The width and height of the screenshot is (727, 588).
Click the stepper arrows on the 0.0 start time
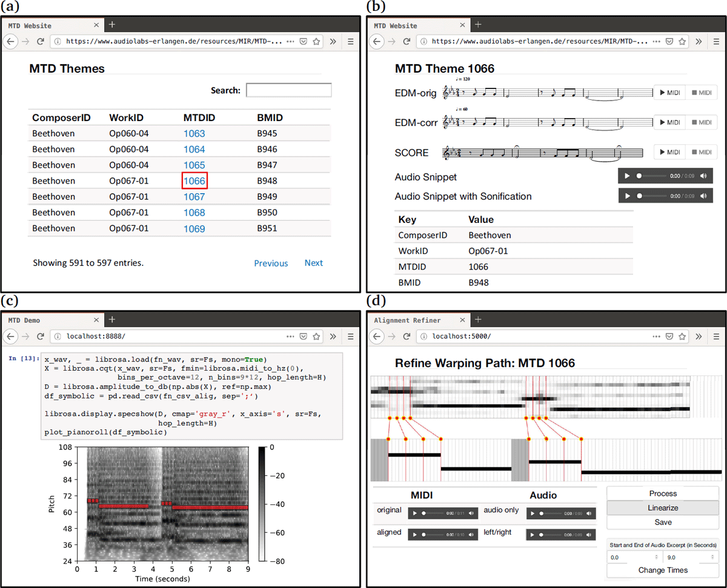tap(657, 557)
